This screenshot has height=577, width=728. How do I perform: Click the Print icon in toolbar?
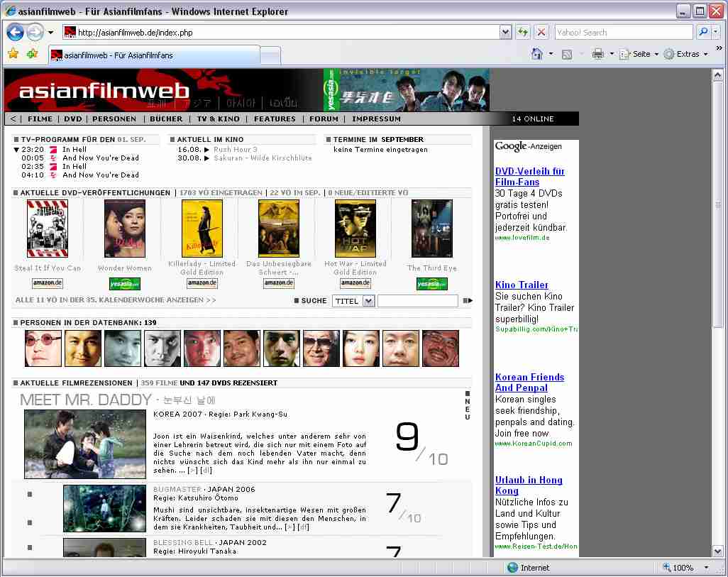coord(597,54)
